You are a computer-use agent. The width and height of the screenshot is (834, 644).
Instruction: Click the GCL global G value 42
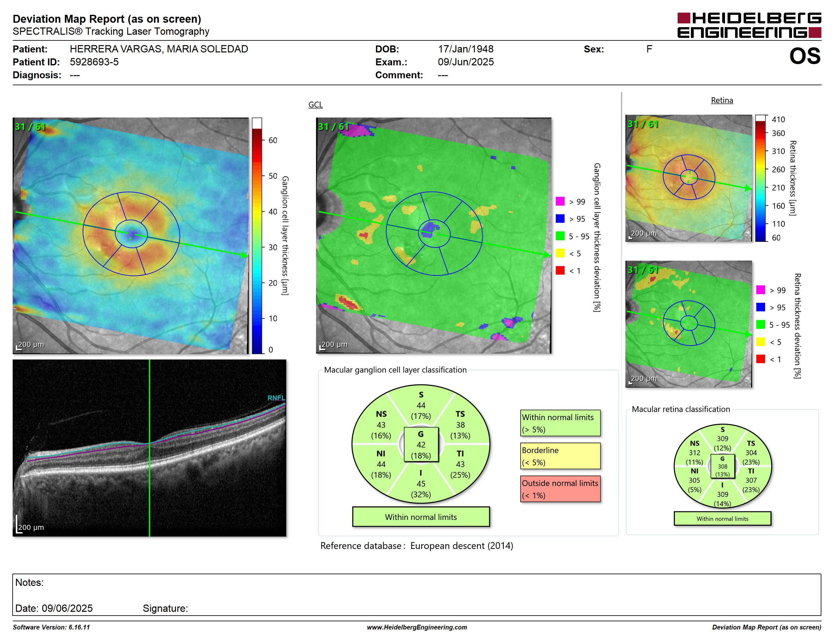[421, 444]
